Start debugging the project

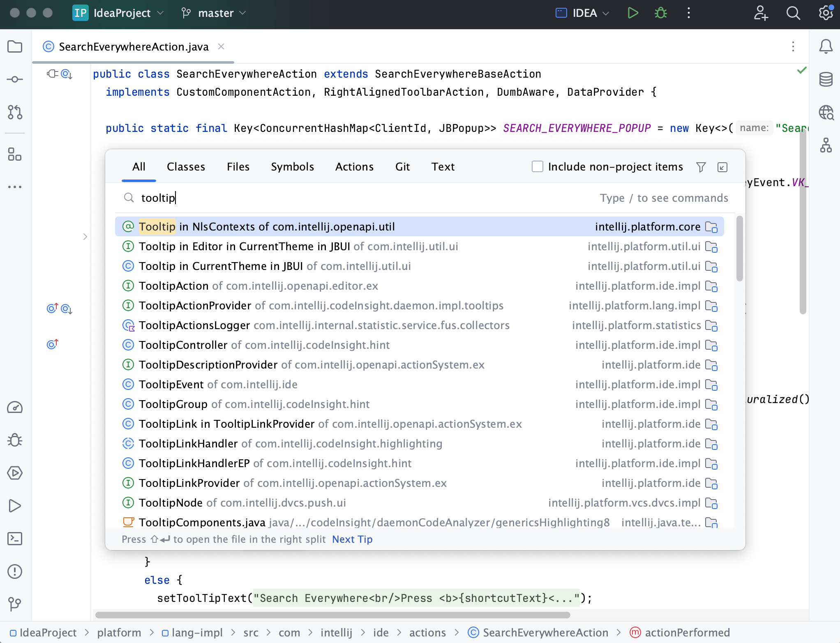pos(660,13)
